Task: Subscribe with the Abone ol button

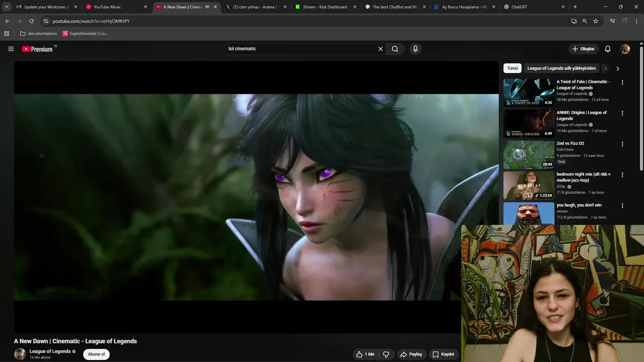Action: [x=96, y=354]
